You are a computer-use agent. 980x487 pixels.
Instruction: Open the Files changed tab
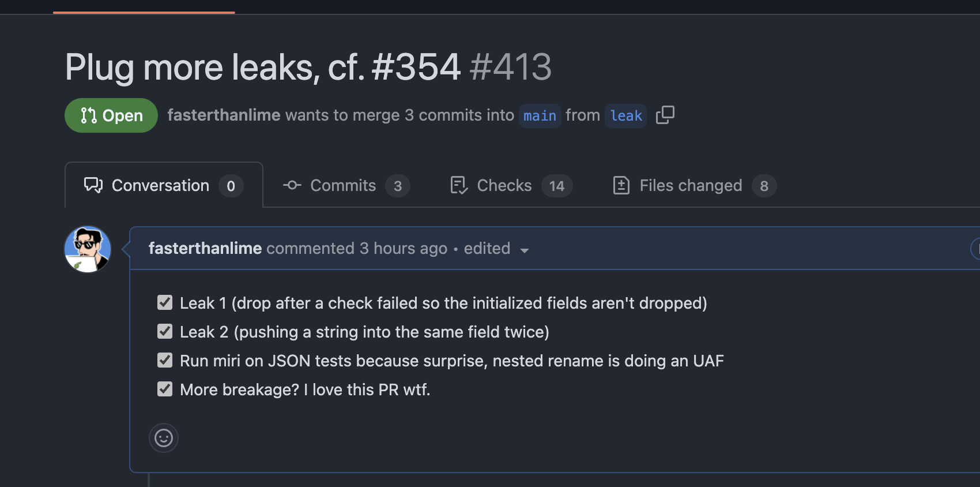click(691, 185)
